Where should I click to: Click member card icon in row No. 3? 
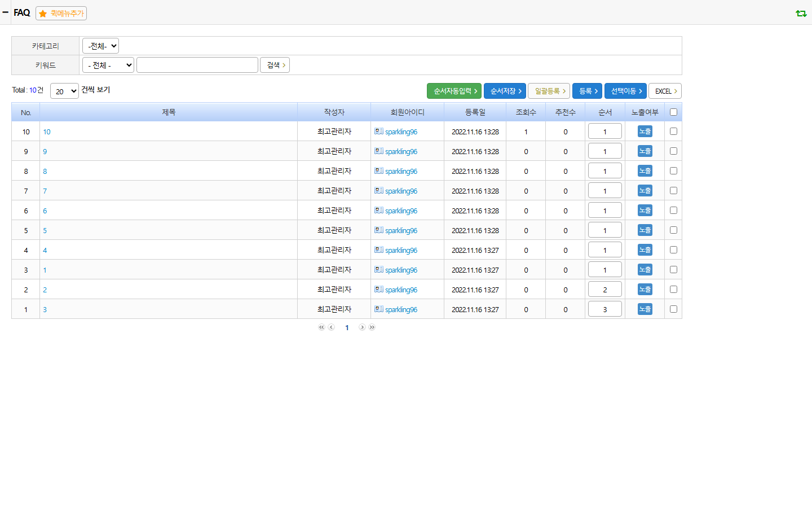379,269
